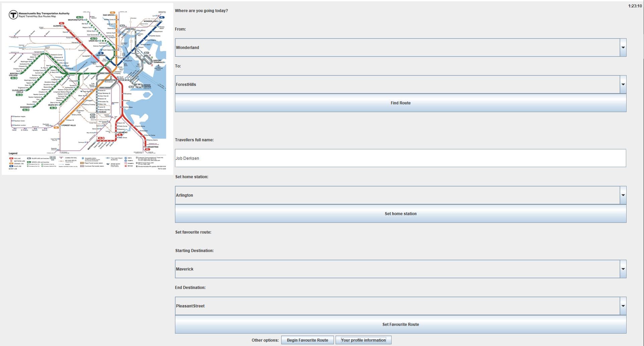This screenshot has height=346, width=644.
Task: Expand the Starting Destination dropdown arrow
Action: pos(623,269)
